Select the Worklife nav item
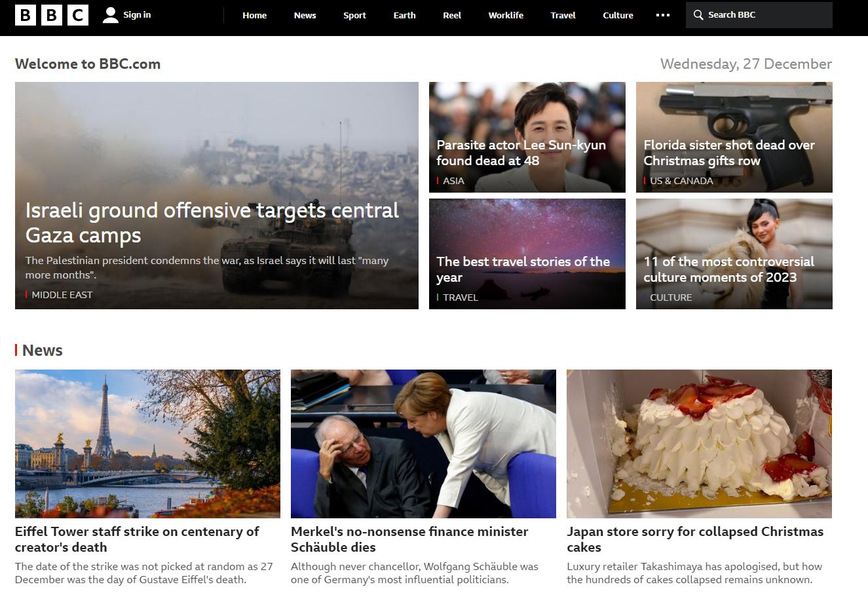This screenshot has height=593, width=868. (506, 15)
